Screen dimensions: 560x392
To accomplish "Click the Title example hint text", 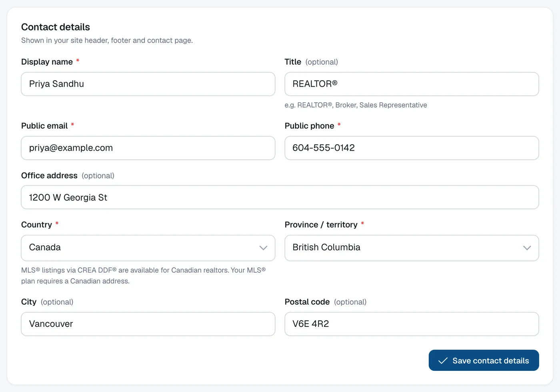I will click(x=356, y=105).
